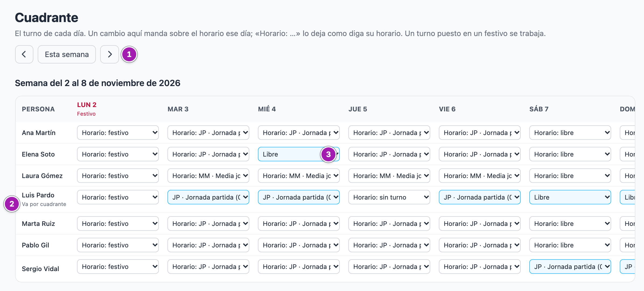The width and height of the screenshot is (644, 291).
Task: Open Marta Ruiz's Monday festivo dropdown
Action: pyautogui.click(x=118, y=223)
